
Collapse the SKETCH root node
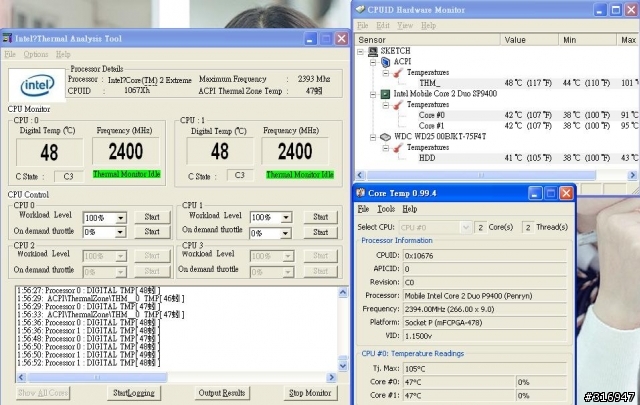(x=360, y=51)
